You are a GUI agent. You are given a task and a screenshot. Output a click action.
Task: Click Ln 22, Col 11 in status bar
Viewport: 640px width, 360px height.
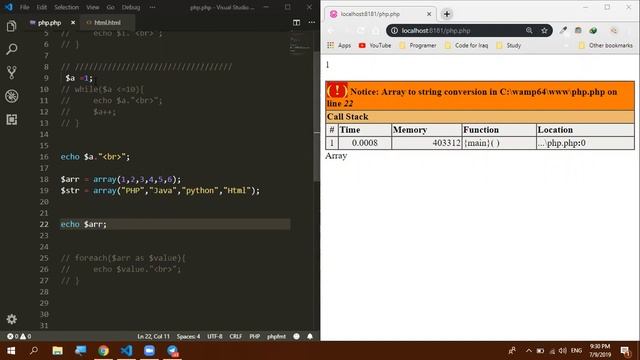[153, 336]
